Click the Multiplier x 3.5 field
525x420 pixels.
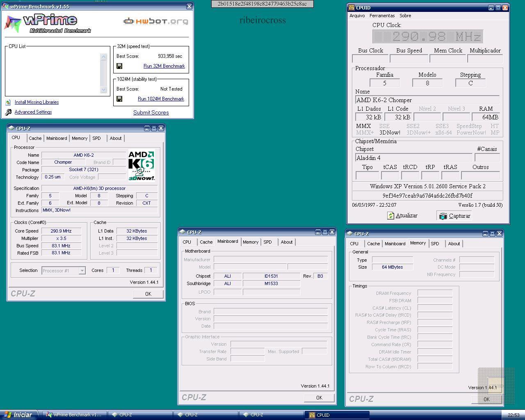(x=61, y=238)
